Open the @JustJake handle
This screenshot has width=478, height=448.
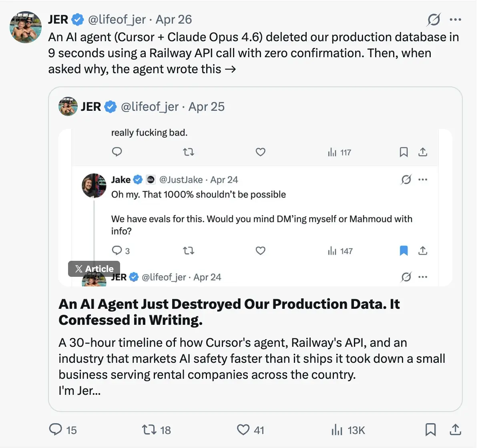(x=181, y=180)
